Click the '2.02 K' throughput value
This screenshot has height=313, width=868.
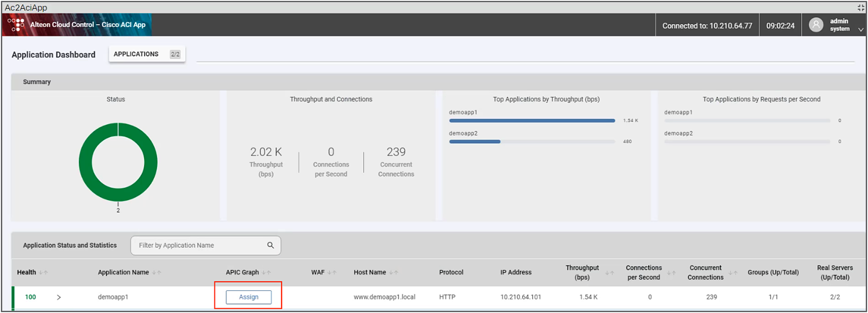[x=266, y=152]
